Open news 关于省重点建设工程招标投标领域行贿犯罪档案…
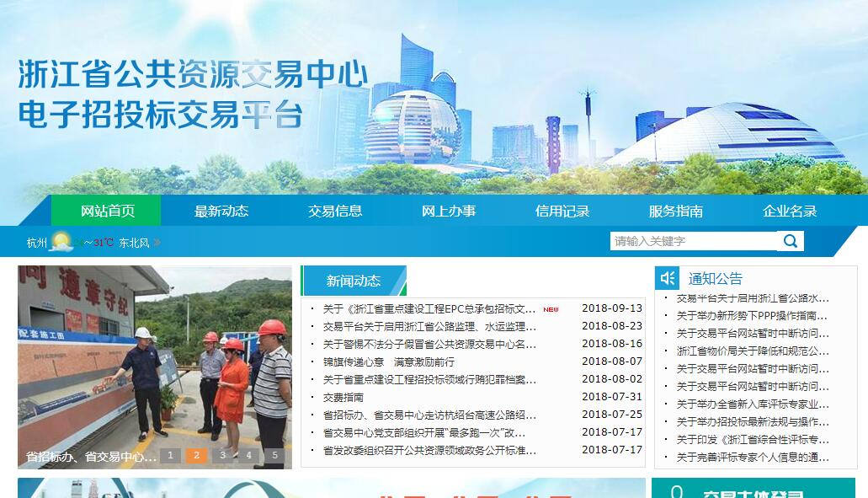Viewport: 868px width, 498px height. [x=429, y=380]
